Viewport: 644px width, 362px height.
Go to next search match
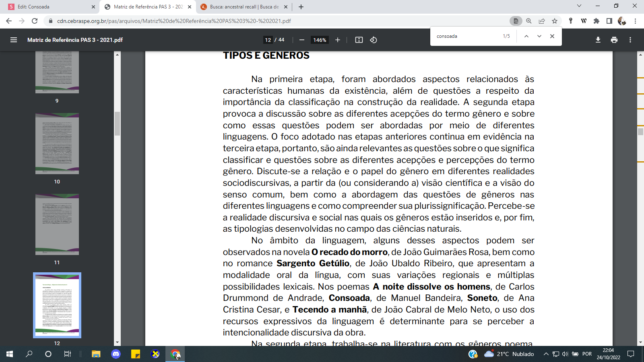(539, 36)
